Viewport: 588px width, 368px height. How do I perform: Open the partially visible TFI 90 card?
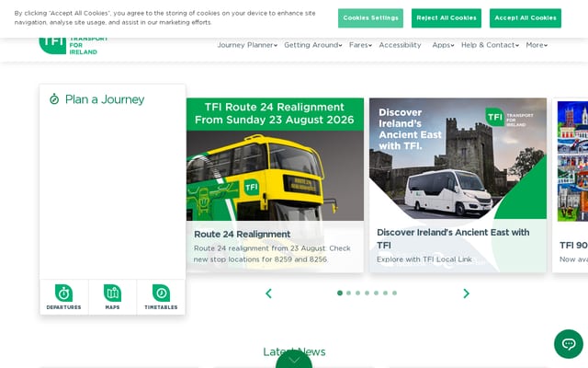[570, 186]
